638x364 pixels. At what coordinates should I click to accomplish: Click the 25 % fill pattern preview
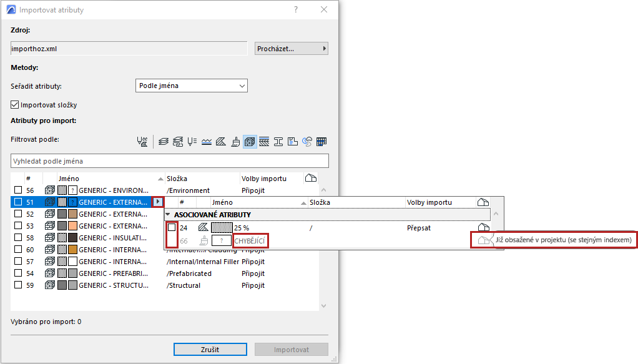point(222,228)
